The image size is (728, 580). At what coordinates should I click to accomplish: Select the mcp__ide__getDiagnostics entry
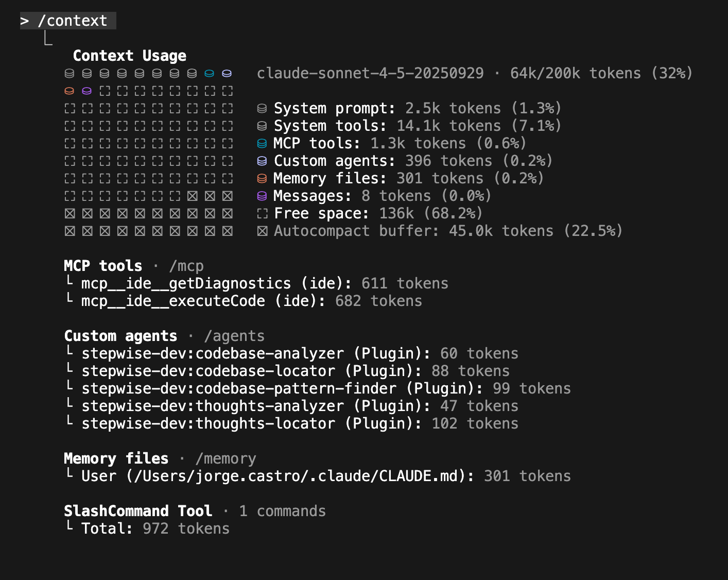(186, 284)
